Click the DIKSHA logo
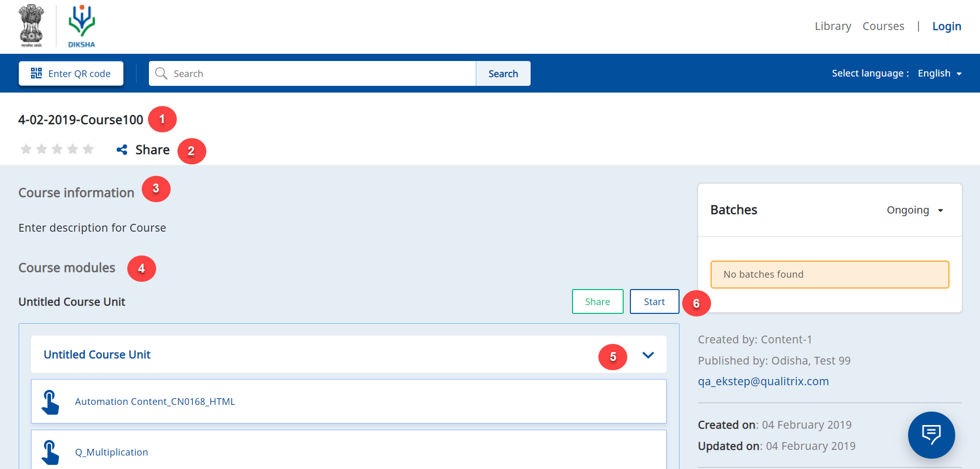 [82, 26]
